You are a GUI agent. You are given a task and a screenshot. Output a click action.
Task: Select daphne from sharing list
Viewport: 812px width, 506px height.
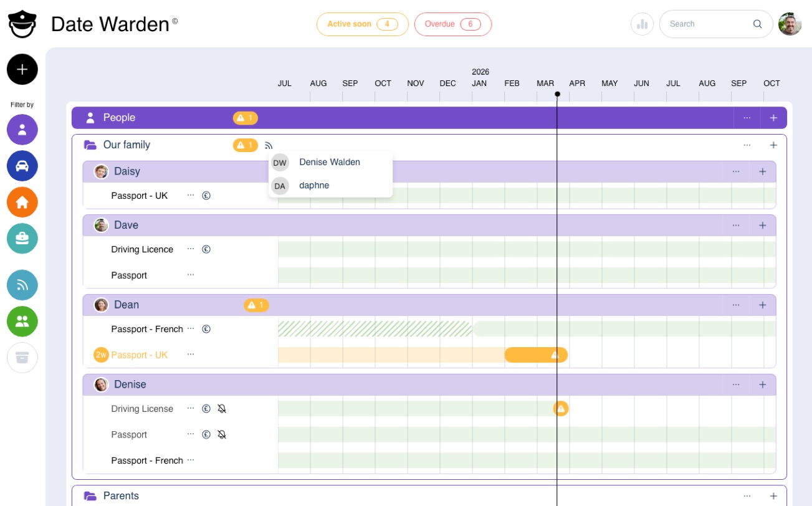tap(314, 186)
